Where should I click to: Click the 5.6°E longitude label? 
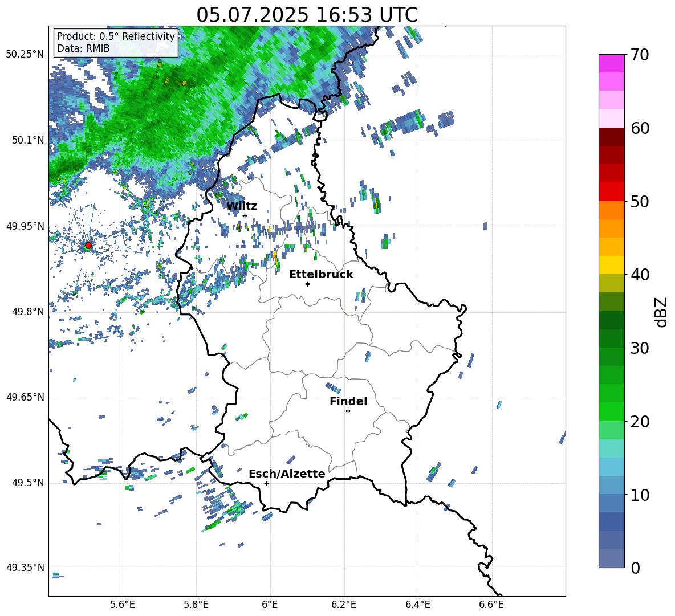pos(123,605)
